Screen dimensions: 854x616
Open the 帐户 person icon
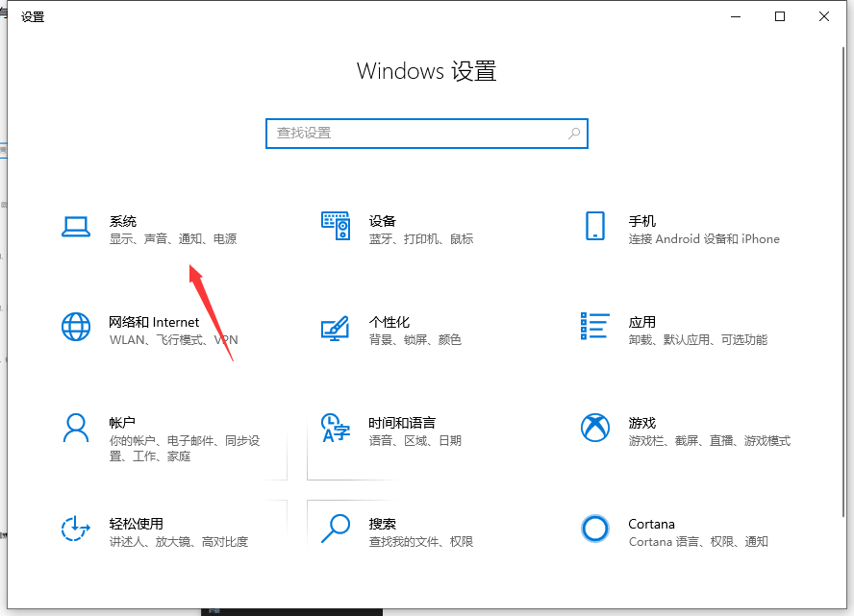point(76,428)
